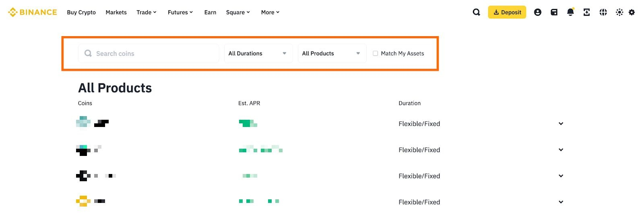Open the wallet icon in header
Image resolution: width=644 pixels, height=217 pixels.
coord(554,12)
